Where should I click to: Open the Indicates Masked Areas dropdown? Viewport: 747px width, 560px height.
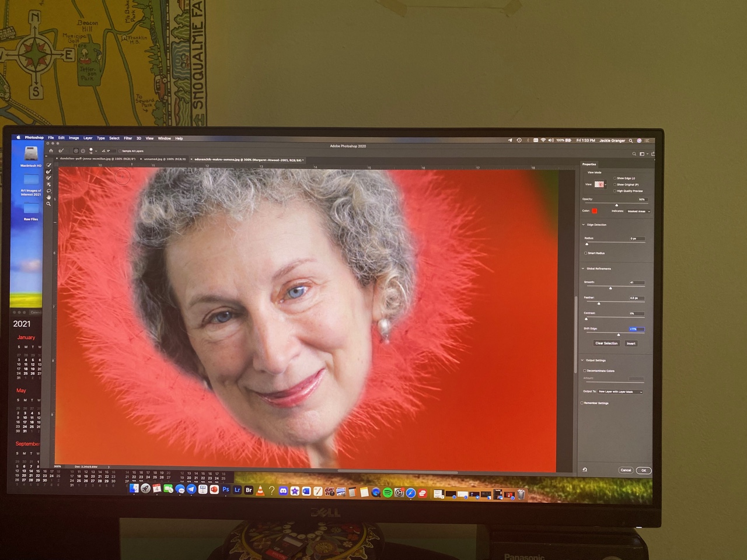tap(638, 211)
